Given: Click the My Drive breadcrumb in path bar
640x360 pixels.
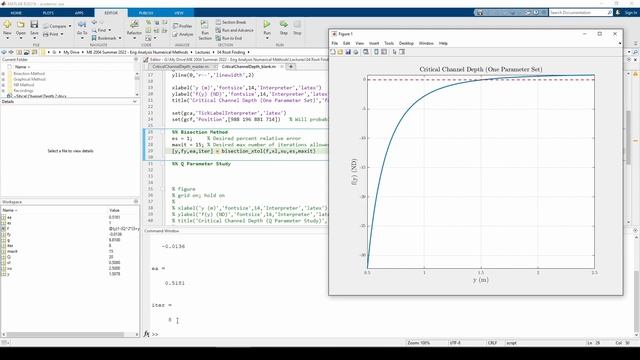Looking at the screenshot, I should (x=71, y=52).
